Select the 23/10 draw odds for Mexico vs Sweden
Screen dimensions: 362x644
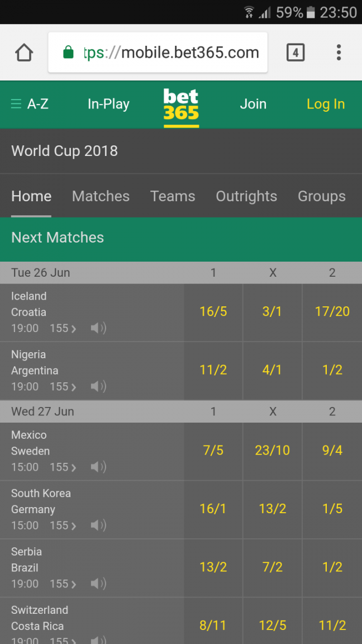(x=273, y=451)
